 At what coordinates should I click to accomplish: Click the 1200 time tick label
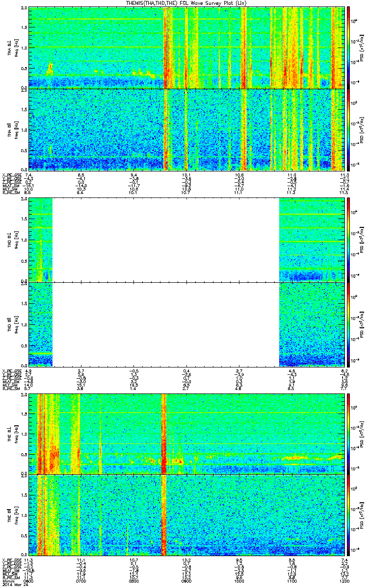tap(343, 581)
